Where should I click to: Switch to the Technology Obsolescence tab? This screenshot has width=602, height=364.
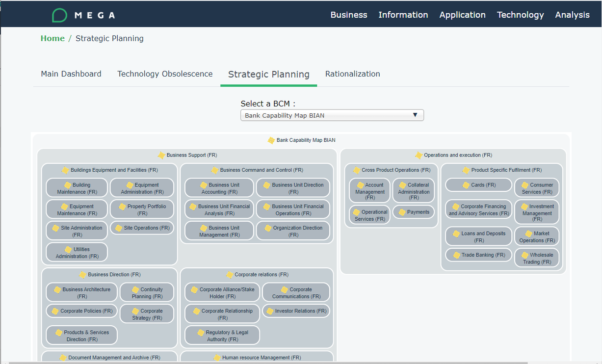coord(165,74)
